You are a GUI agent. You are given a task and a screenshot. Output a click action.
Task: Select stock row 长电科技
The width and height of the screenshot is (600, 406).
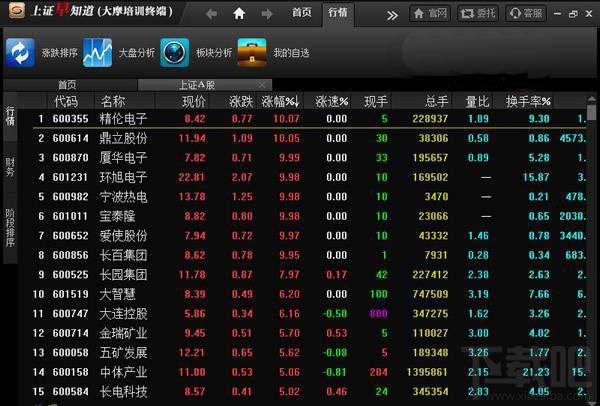coord(309,391)
